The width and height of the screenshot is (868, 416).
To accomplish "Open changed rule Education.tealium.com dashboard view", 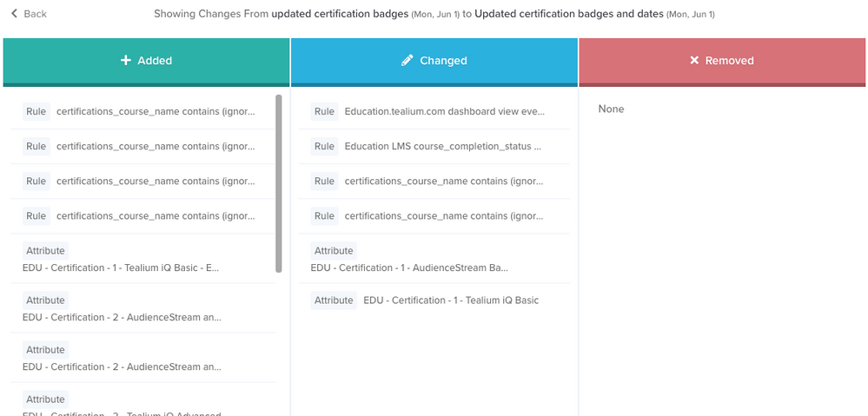I will click(444, 112).
